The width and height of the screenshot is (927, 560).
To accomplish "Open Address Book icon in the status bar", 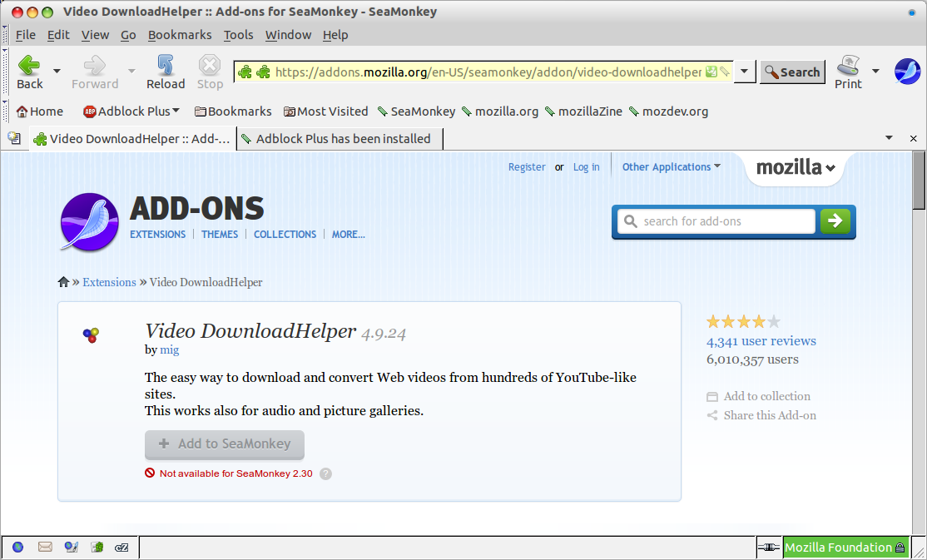I will pos(97,547).
